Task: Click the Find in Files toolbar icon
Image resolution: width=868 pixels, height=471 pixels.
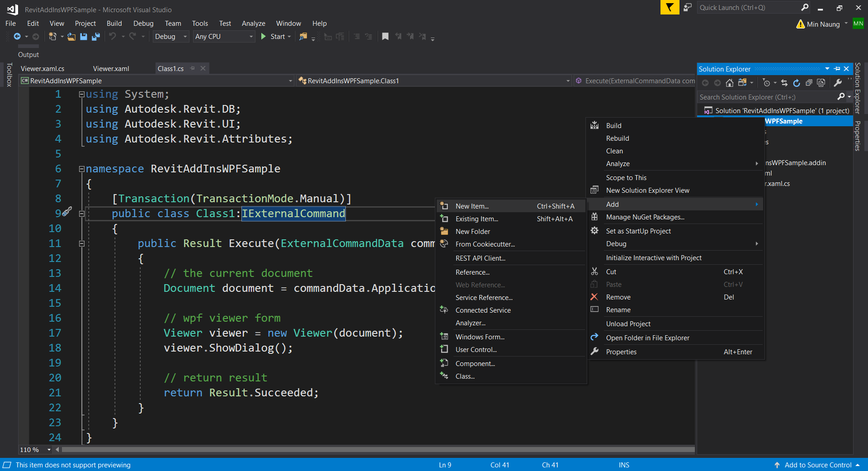Action: 303,37
